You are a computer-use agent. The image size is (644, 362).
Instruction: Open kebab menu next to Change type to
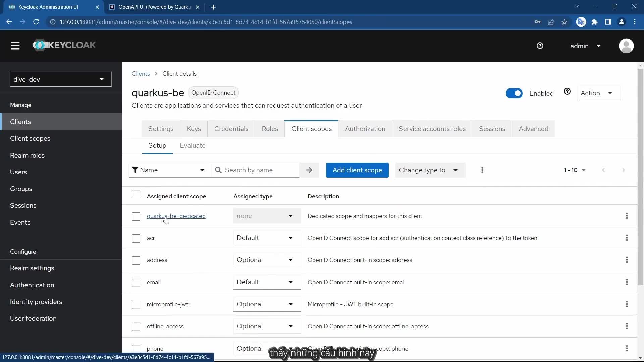pyautogui.click(x=482, y=170)
